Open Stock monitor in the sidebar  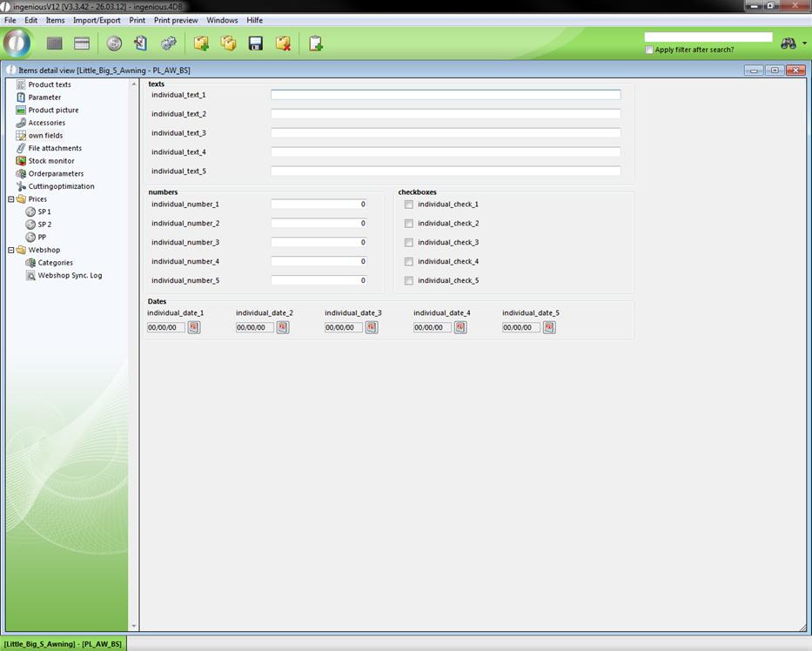(51, 161)
